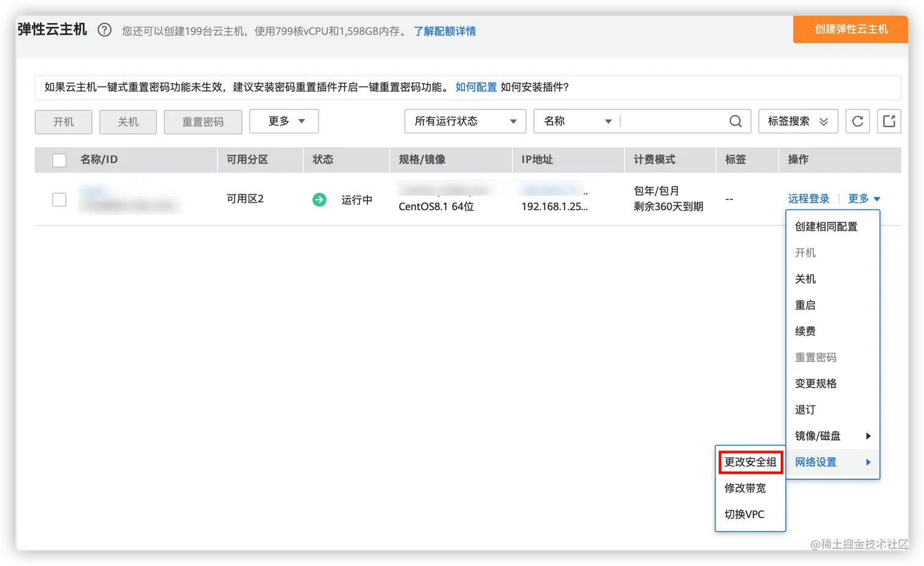Open the 名称 search type dropdown
The image size is (924, 566).
577,121
